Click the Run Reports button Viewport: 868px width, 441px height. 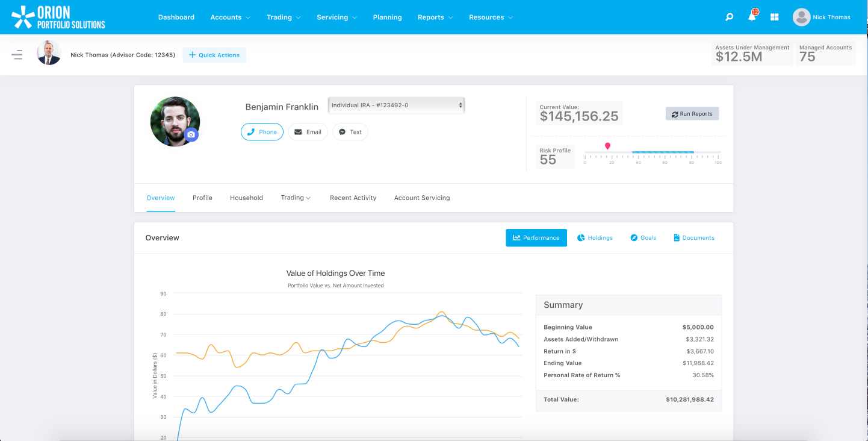pos(692,113)
